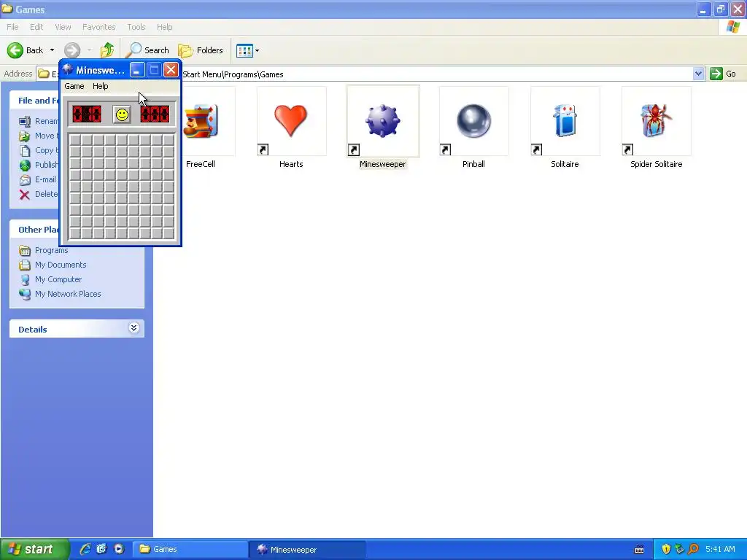Expand the address bar dropdown arrow
The image size is (747, 560).
pyautogui.click(x=698, y=74)
